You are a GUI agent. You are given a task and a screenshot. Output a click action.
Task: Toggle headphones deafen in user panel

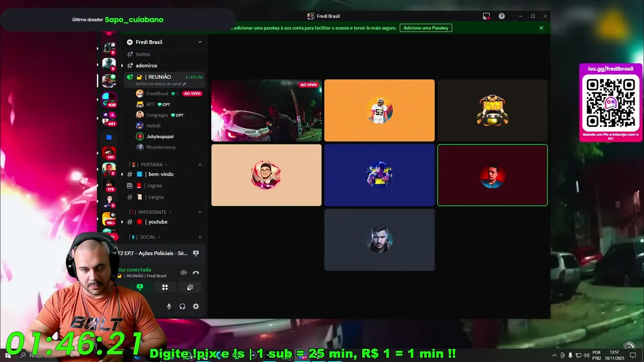(x=182, y=306)
